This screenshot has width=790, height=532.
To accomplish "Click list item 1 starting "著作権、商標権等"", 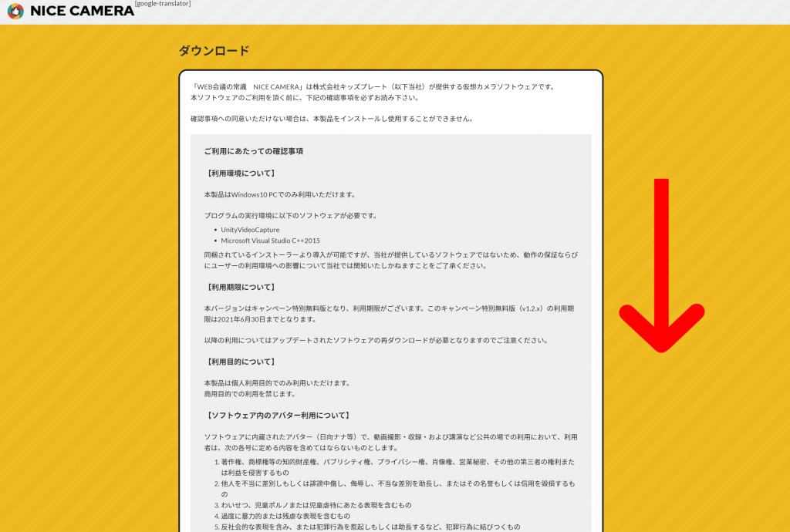I will pyautogui.click(x=397, y=467).
